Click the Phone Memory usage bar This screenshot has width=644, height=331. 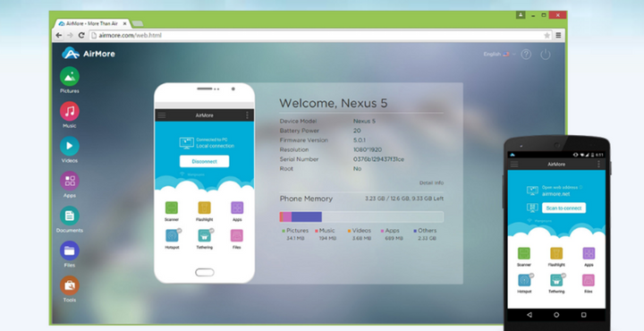pos(361,216)
